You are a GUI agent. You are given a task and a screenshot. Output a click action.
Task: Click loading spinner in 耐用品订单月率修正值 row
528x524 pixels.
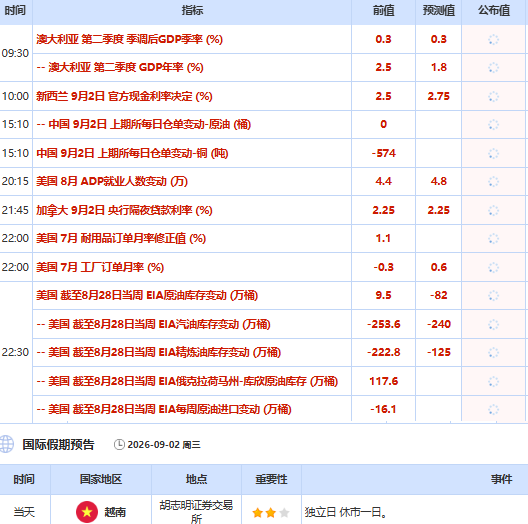(493, 239)
